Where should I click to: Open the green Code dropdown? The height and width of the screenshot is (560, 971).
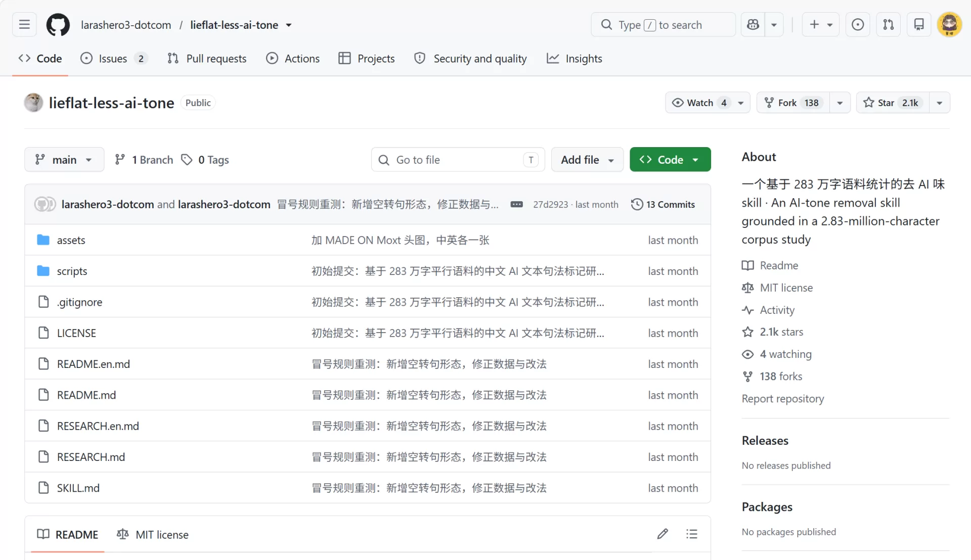(670, 160)
